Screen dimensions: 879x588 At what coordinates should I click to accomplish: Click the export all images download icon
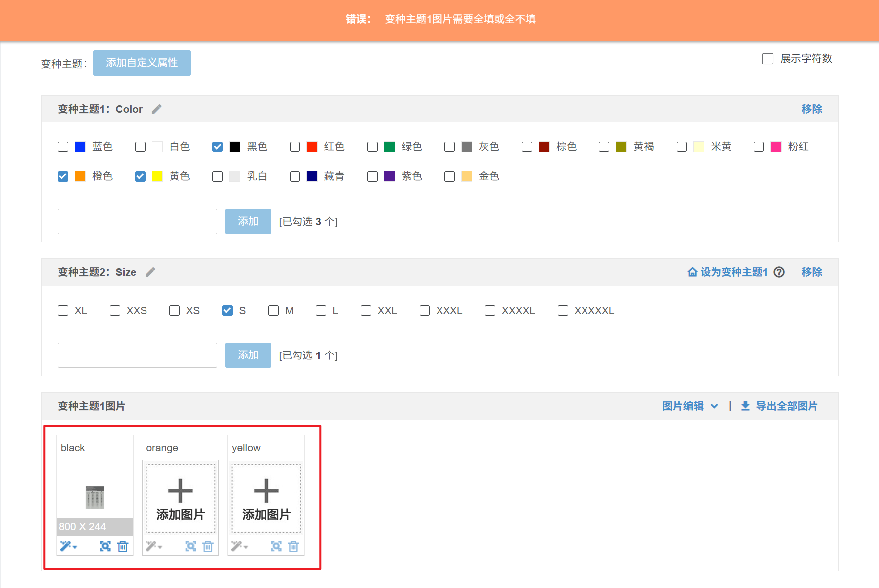click(x=745, y=406)
